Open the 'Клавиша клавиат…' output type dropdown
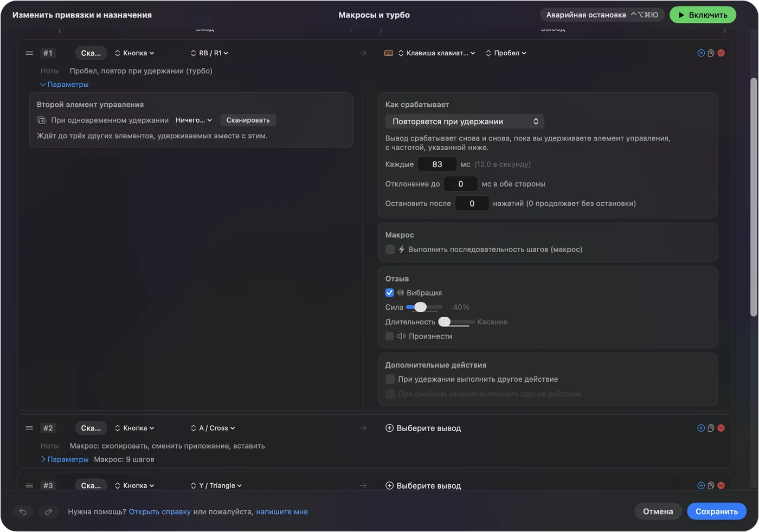Viewport: 759px width, 532px height. click(437, 53)
